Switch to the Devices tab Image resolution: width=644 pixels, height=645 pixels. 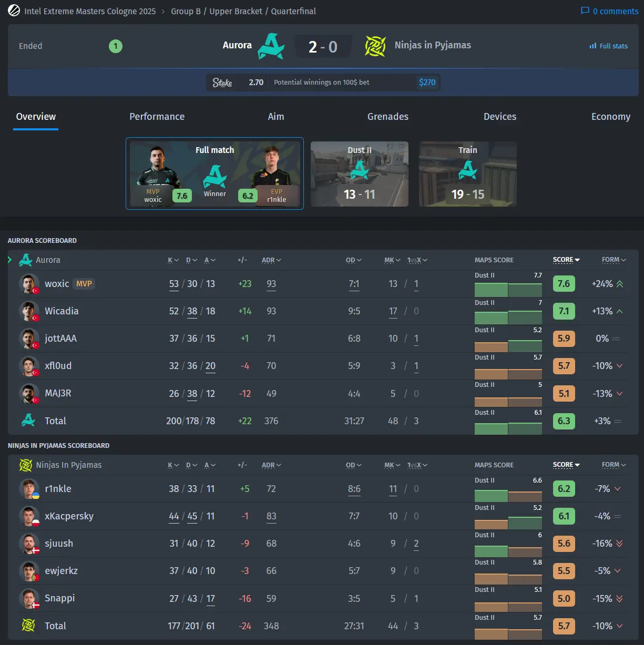click(500, 117)
